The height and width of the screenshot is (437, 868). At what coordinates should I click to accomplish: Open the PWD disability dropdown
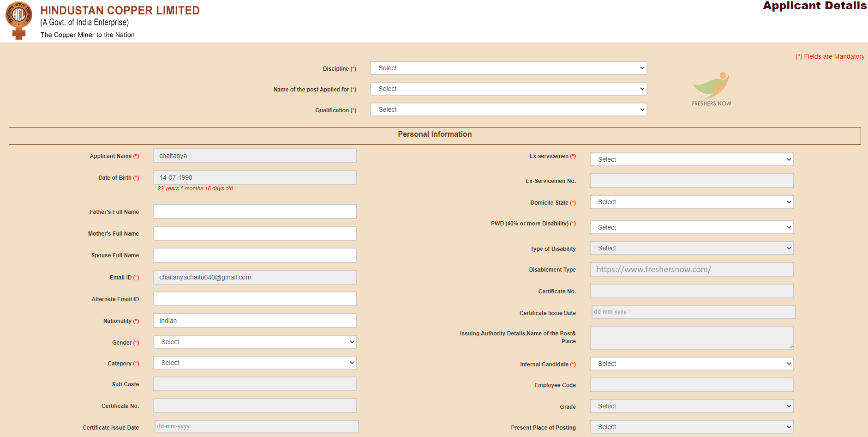click(x=692, y=227)
